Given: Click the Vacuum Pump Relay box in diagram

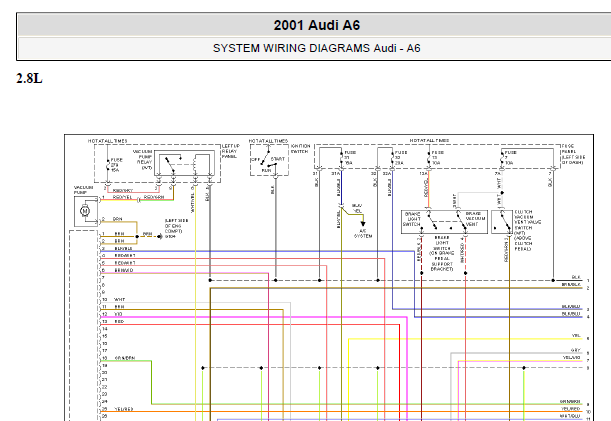Looking at the screenshot, I should (184, 163).
